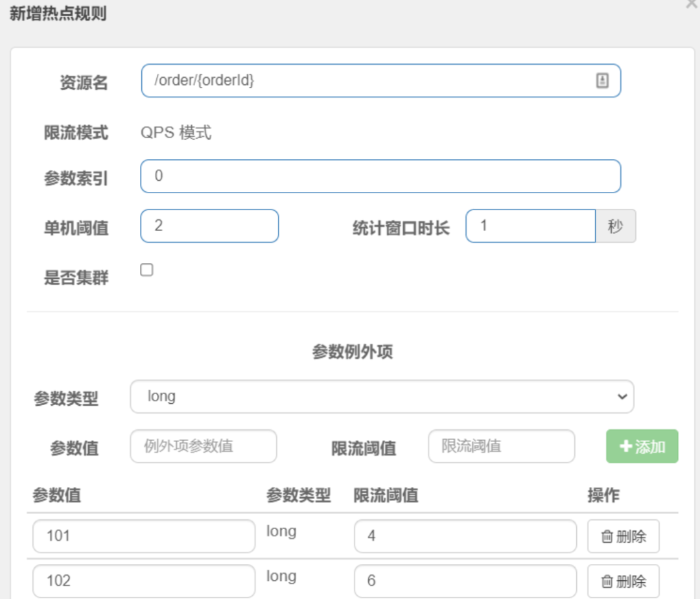The width and height of the screenshot is (700, 599).
Task: Edit threshold value 6 in the 102 row
Action: tap(465, 581)
